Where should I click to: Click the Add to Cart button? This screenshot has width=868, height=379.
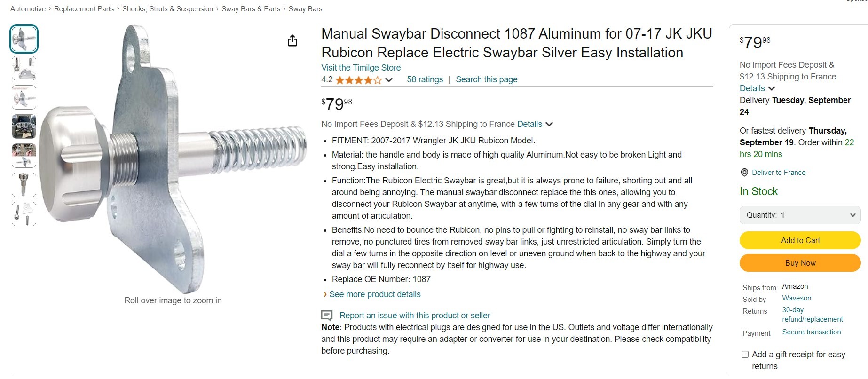pos(800,240)
